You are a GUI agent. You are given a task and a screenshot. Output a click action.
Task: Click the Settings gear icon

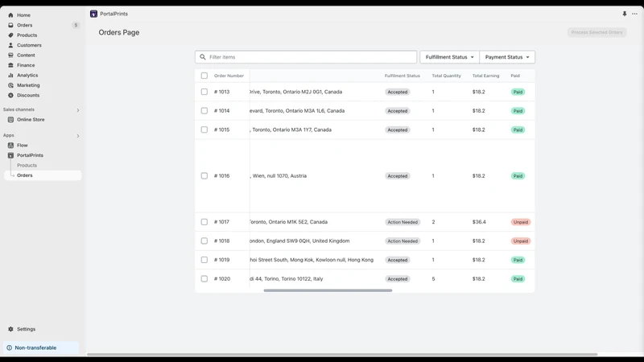coord(10,329)
